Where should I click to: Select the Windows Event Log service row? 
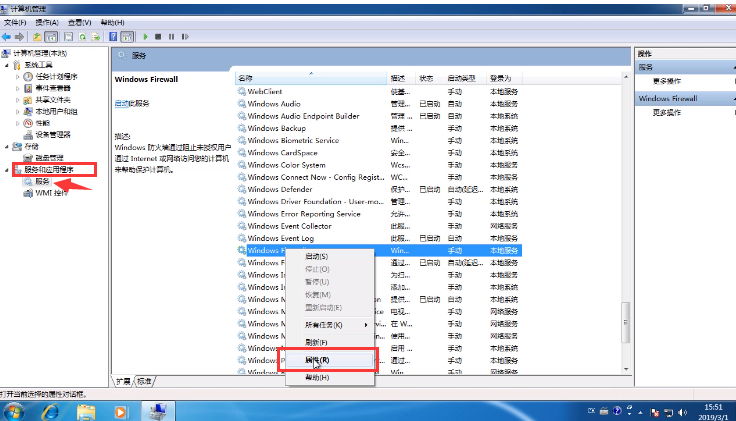tap(378, 238)
